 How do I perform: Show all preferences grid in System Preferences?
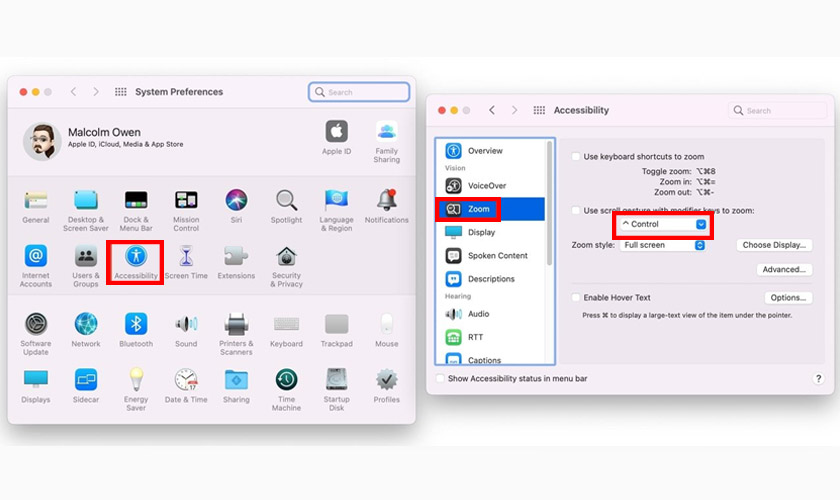[121, 92]
